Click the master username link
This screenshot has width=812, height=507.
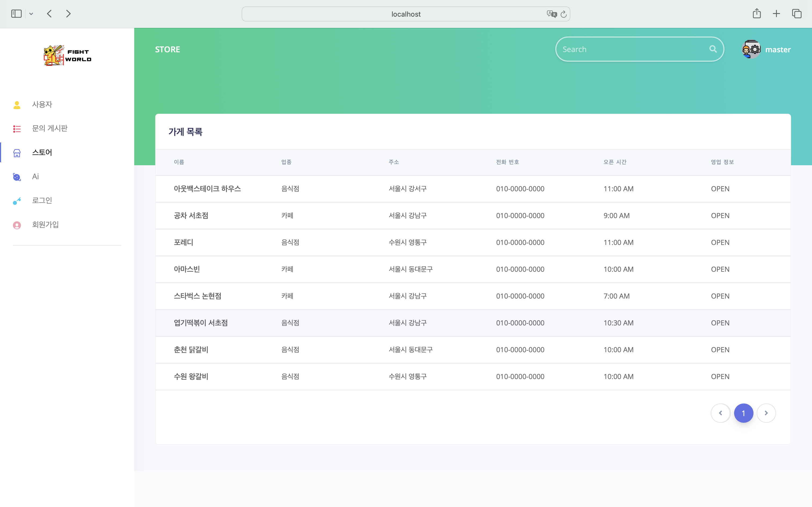[778, 50]
